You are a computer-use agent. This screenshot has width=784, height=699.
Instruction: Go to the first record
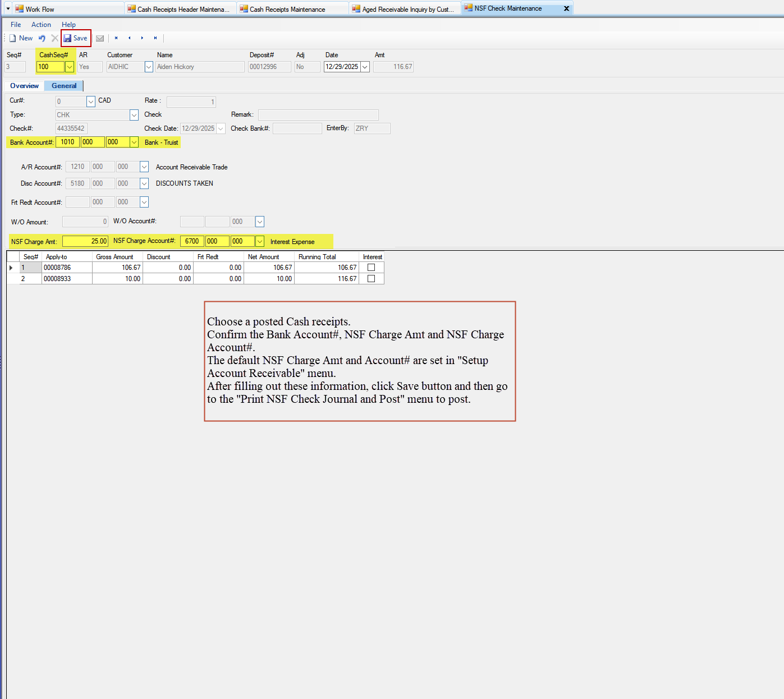[x=116, y=38]
